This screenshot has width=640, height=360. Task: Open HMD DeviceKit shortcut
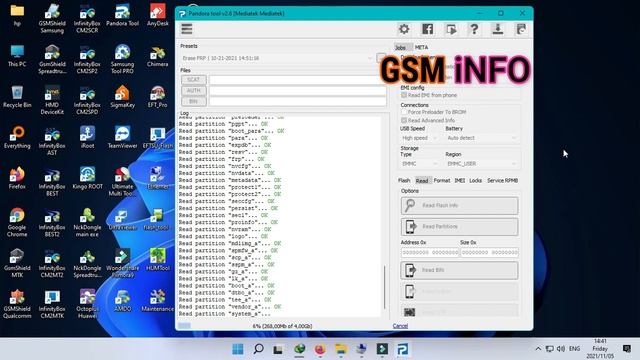[52, 100]
